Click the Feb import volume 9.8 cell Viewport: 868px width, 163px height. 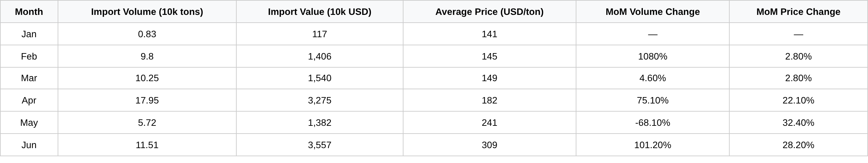click(147, 56)
